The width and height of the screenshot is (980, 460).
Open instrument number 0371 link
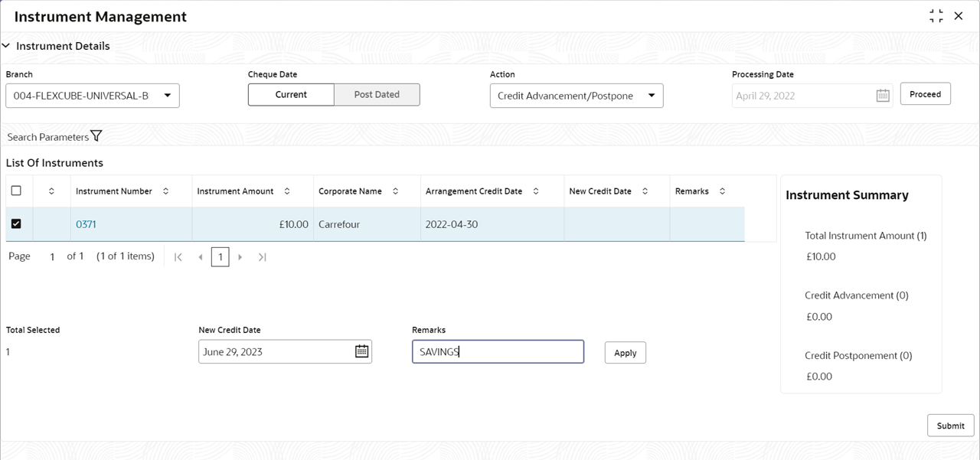[x=86, y=224]
